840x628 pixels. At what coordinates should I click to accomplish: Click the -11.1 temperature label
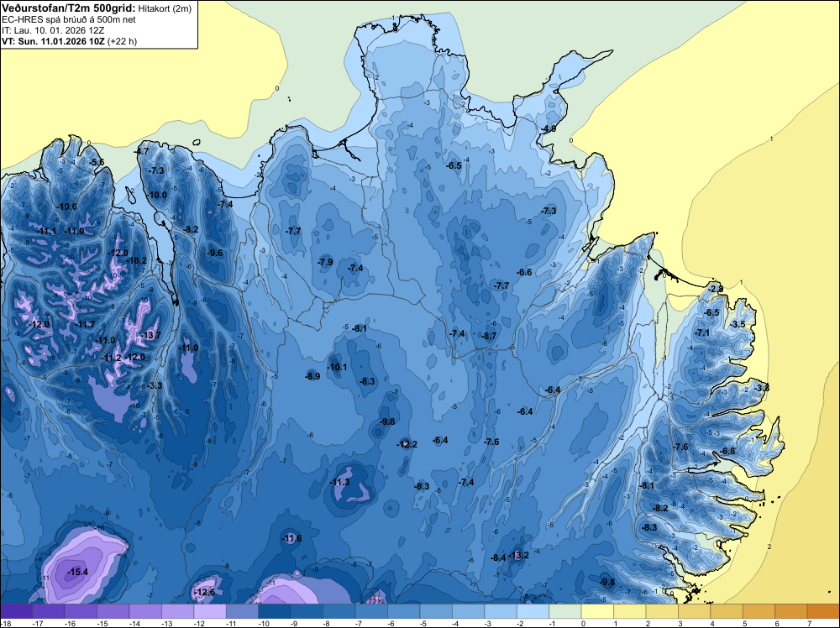pyautogui.click(x=46, y=231)
